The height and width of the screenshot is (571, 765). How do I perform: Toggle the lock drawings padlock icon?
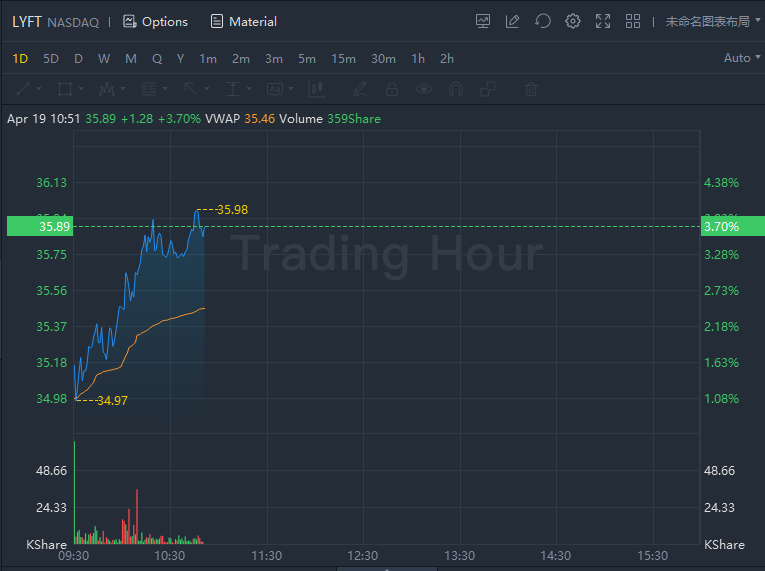coord(392,89)
